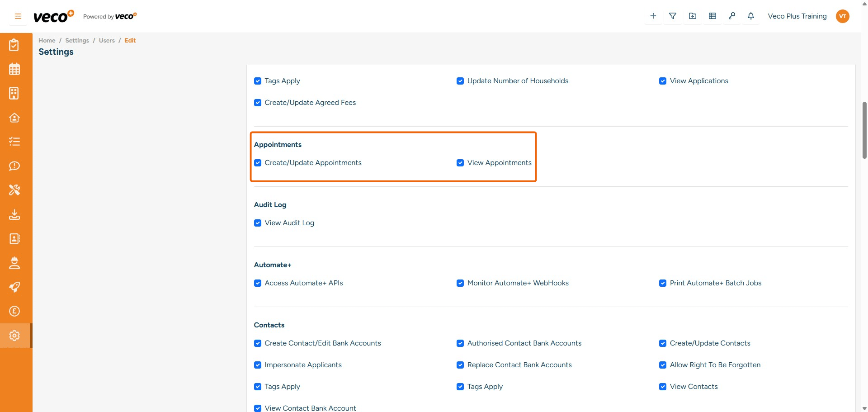Uncheck Create/Update Agreed Fees

[x=258, y=103]
